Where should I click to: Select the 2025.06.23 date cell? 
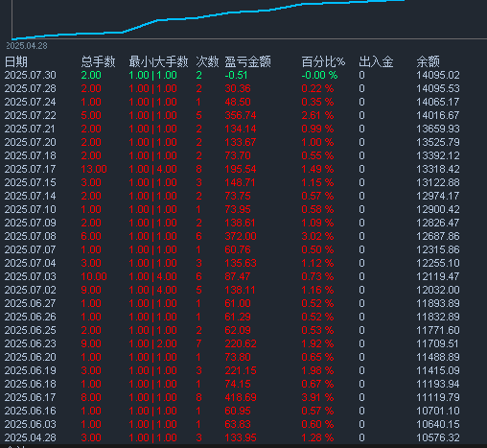point(30,343)
